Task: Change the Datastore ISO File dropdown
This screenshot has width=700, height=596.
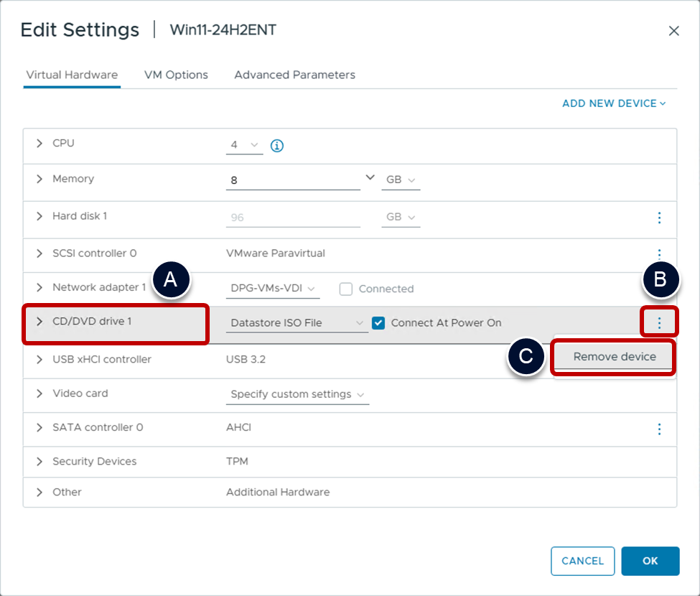Action: [297, 323]
